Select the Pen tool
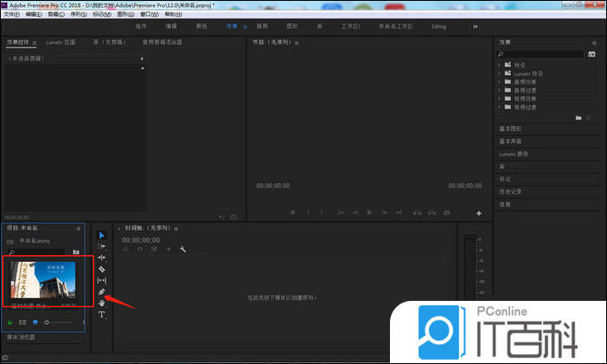607x364 pixels. (x=101, y=292)
